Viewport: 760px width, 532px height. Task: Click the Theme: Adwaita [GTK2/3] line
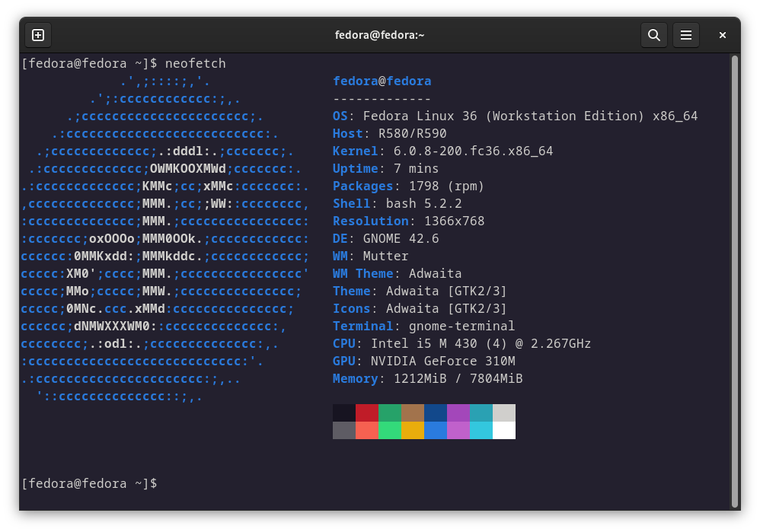tap(420, 291)
